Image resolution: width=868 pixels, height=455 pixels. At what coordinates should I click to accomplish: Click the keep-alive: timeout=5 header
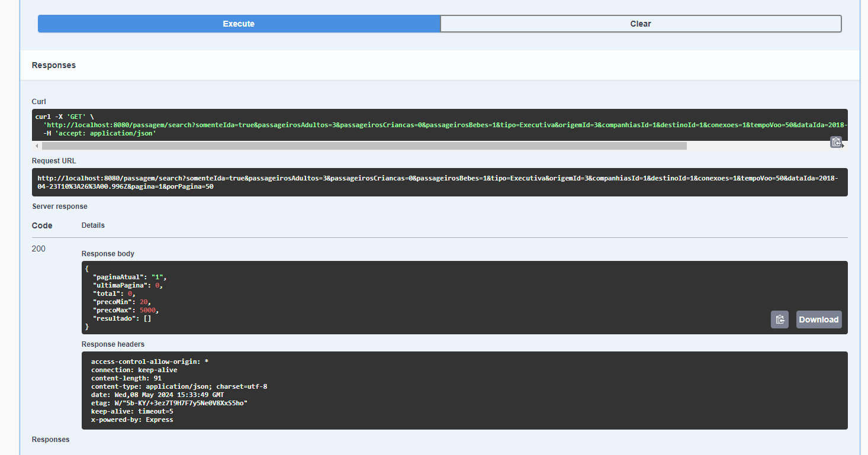tap(132, 411)
